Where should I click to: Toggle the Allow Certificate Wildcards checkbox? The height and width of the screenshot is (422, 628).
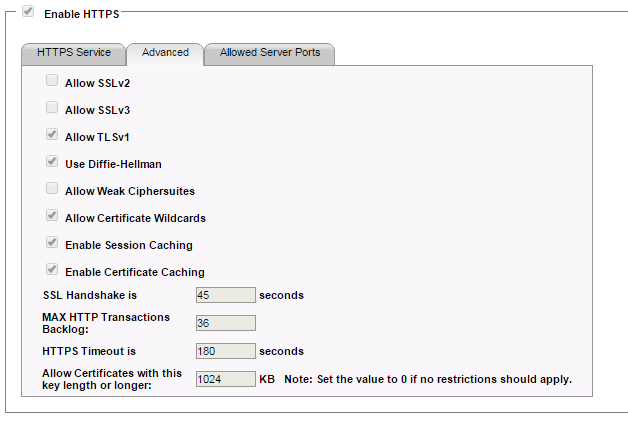pos(52,216)
